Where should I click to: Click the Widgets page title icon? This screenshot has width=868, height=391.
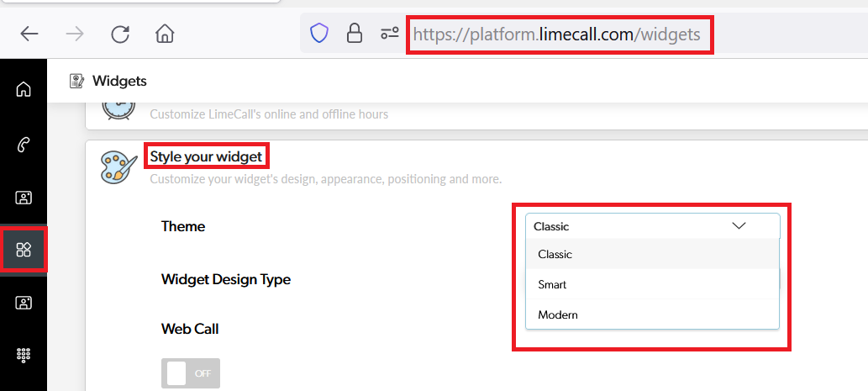[77, 81]
